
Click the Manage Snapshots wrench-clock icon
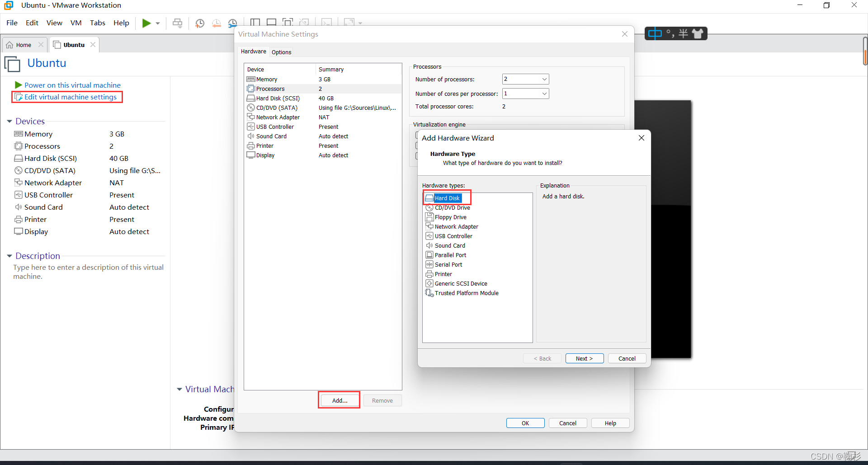232,23
